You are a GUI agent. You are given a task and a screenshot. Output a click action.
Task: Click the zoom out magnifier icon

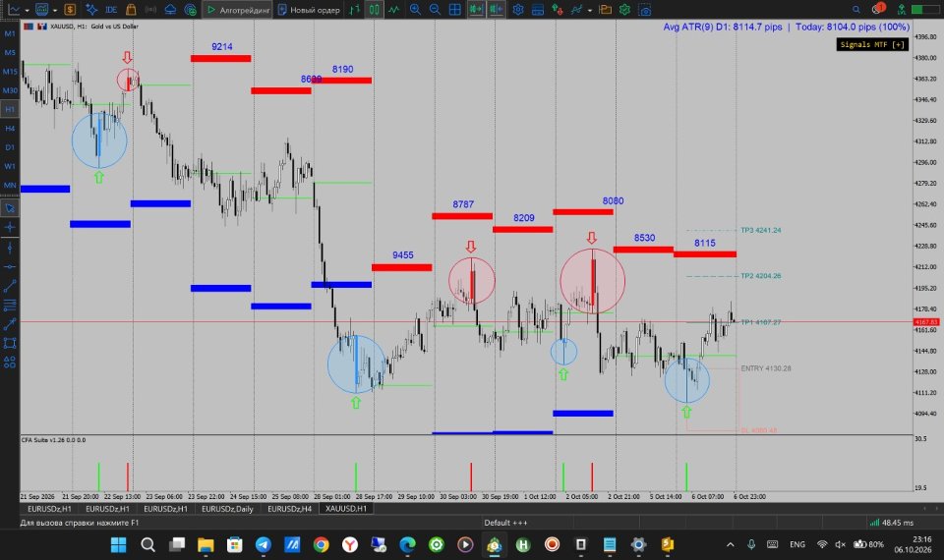click(x=435, y=10)
